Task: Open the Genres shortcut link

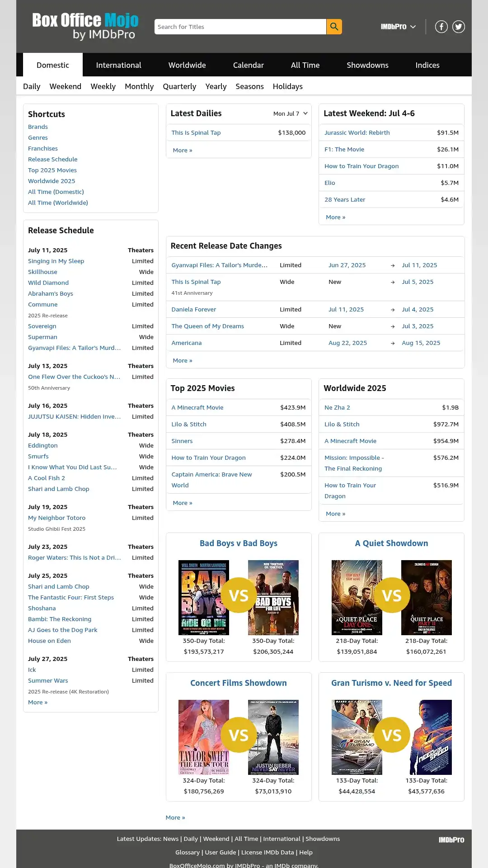Action: [38, 138]
